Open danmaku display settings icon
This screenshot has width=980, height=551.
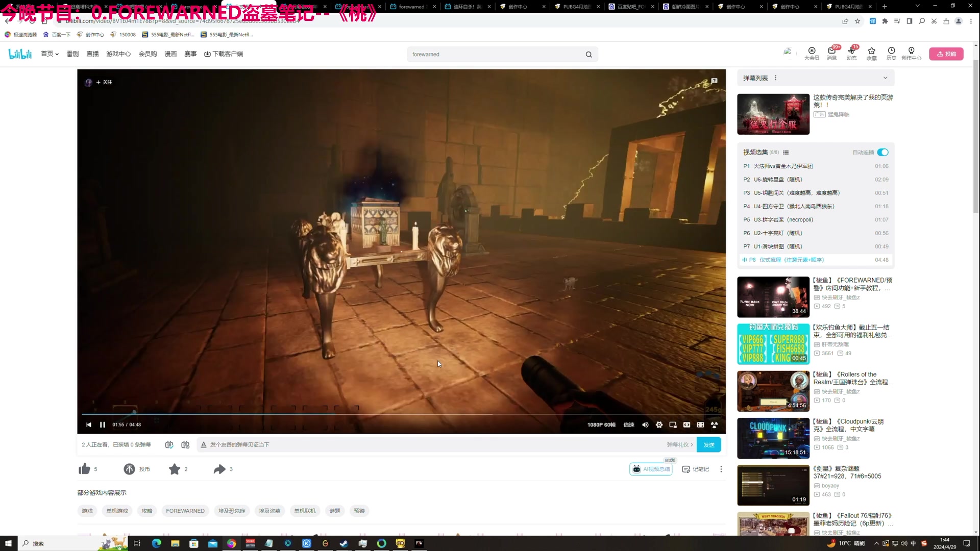click(185, 444)
